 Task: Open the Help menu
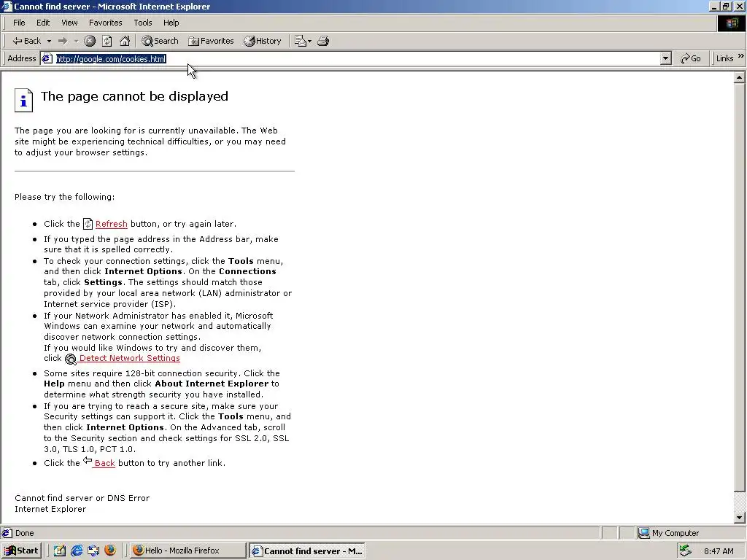tap(171, 23)
